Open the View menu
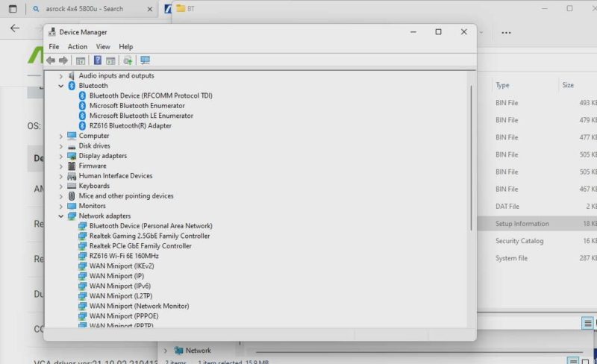Viewport: 597px width, 364px height. tap(103, 46)
